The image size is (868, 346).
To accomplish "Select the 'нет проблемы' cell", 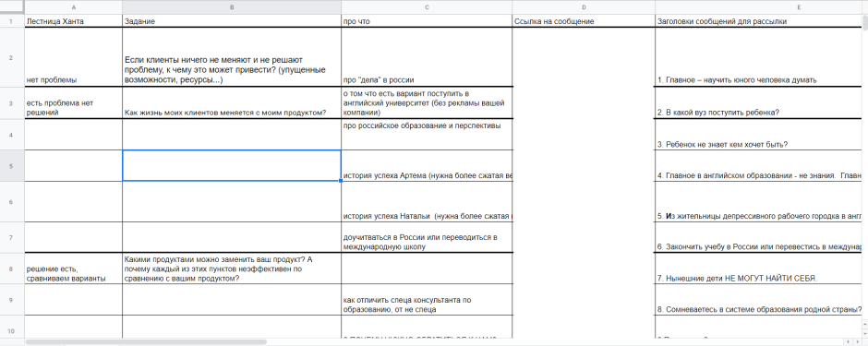I will pyautogui.click(x=74, y=57).
